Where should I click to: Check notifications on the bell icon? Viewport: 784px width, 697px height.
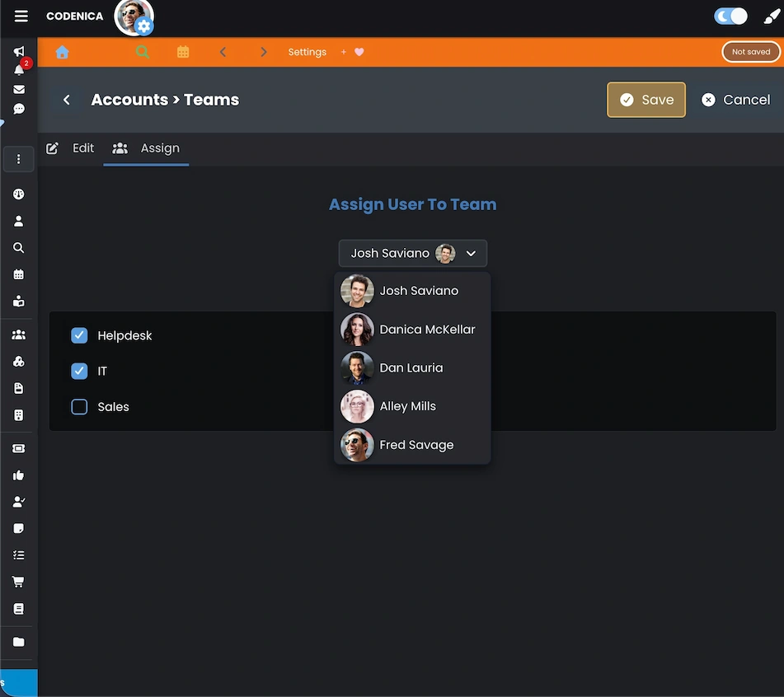(17, 69)
